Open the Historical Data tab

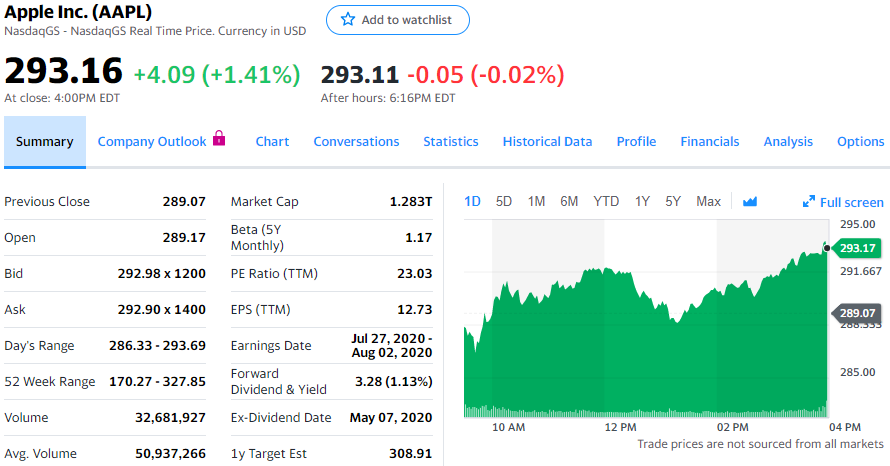pos(547,142)
